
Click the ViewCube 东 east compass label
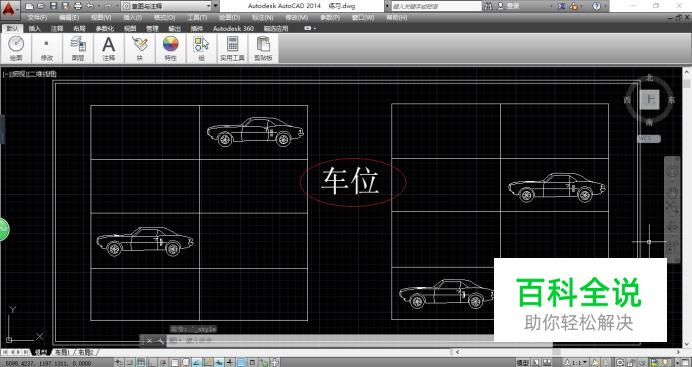(671, 100)
